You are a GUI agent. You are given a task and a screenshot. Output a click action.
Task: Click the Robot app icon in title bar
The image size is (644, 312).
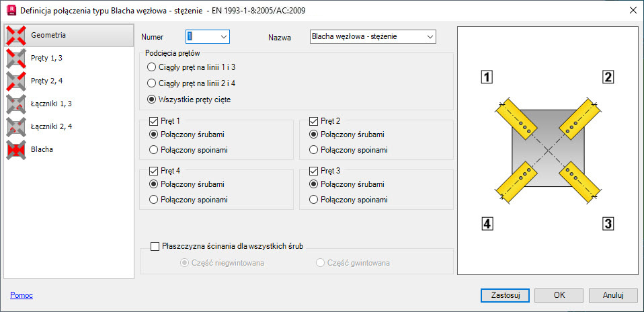pos(12,10)
